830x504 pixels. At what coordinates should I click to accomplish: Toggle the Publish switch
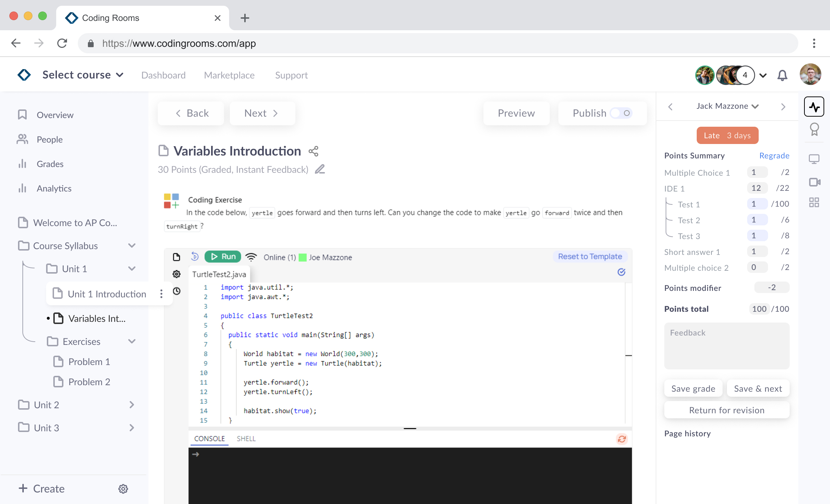point(621,113)
